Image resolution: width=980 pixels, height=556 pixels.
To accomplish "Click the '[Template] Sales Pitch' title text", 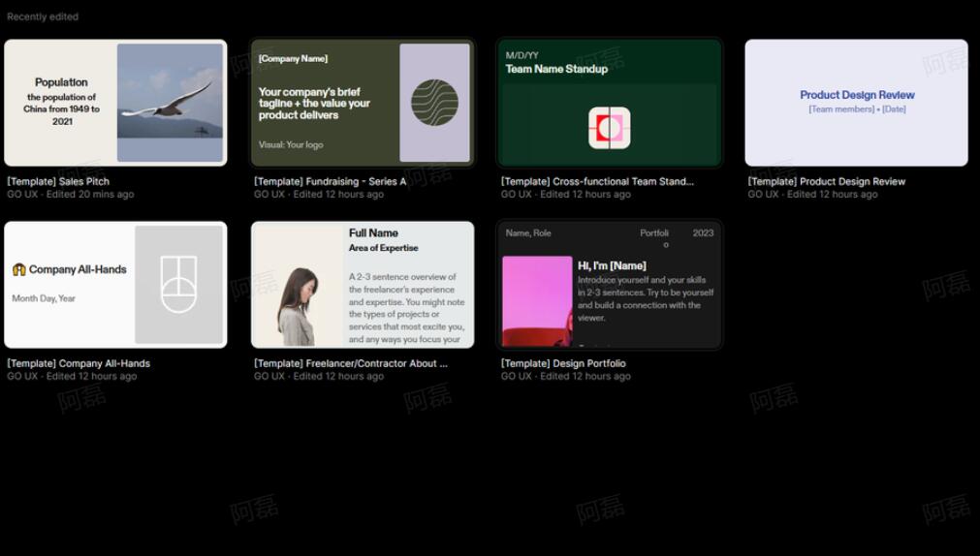I will 58,181.
